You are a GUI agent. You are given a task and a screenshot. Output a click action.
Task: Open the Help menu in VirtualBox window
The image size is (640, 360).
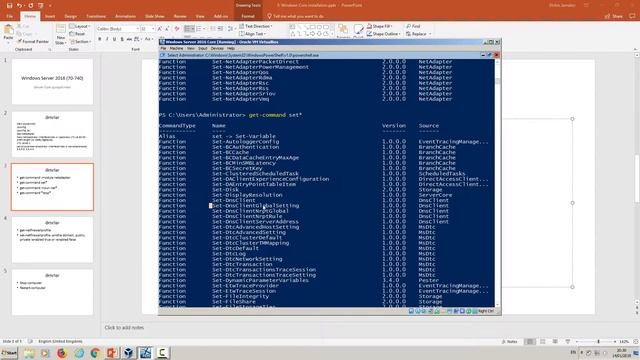click(231, 49)
